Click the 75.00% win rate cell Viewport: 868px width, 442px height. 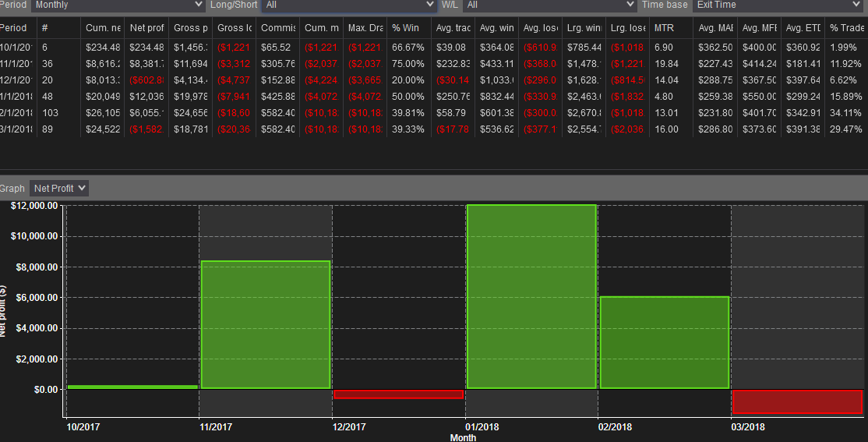point(408,64)
